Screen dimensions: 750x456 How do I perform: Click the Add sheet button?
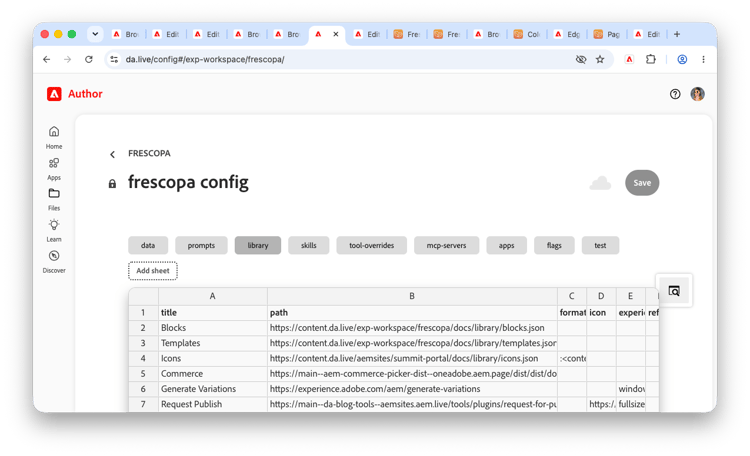click(x=153, y=271)
